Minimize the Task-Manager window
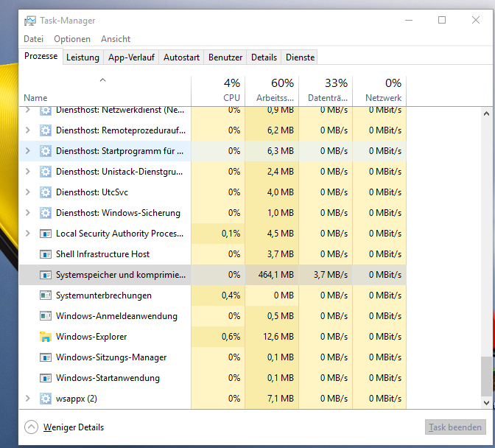Image resolution: width=495 pixels, height=448 pixels. [x=409, y=20]
